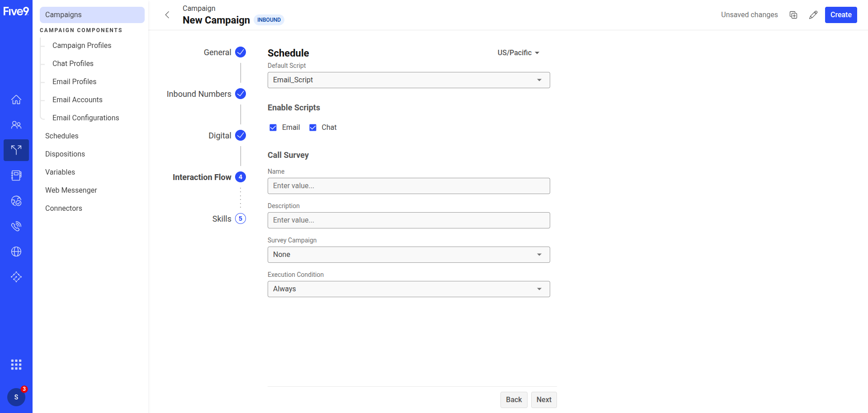Image resolution: width=868 pixels, height=413 pixels.
Task: Click the New Campaign title
Action: pos(216,20)
